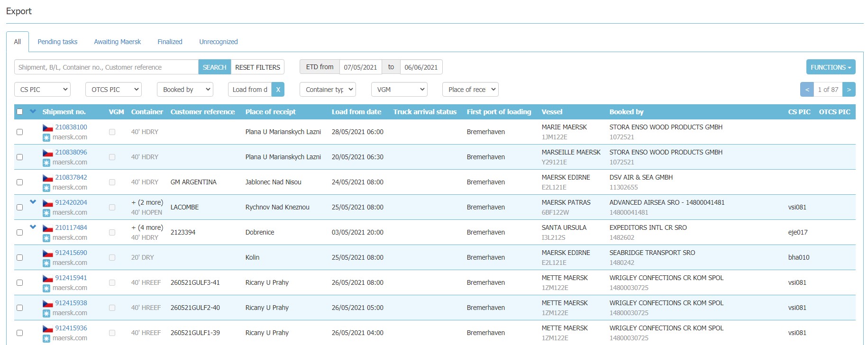Clear the Load from date filter with X

[278, 90]
